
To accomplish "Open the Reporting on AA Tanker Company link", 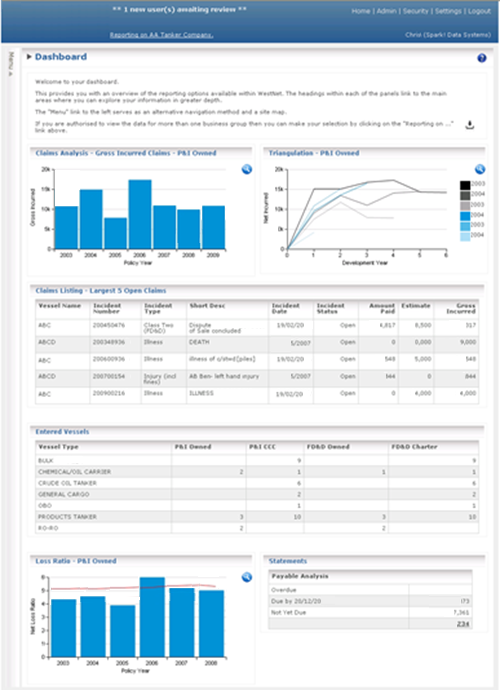I will (x=162, y=35).
